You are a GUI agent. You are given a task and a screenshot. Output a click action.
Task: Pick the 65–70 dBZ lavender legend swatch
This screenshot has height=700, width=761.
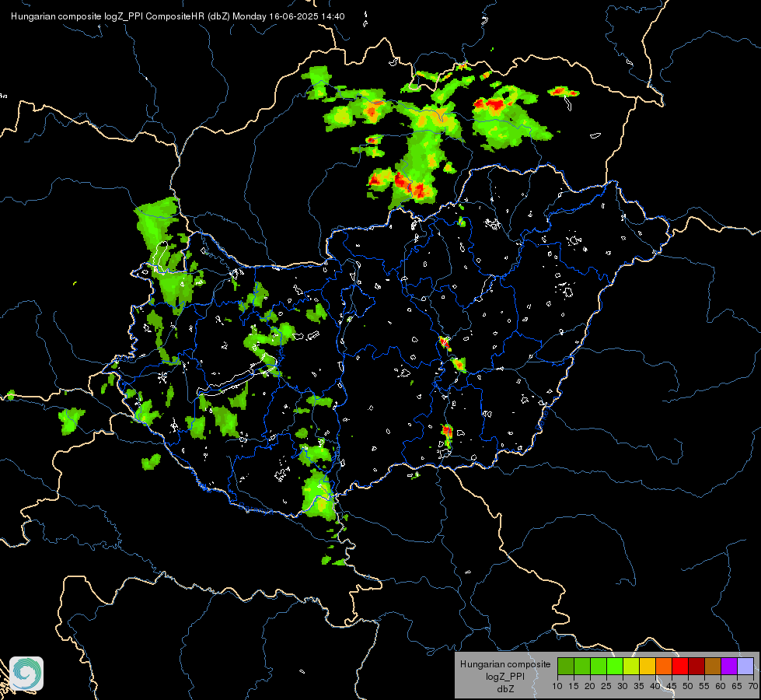(x=745, y=666)
